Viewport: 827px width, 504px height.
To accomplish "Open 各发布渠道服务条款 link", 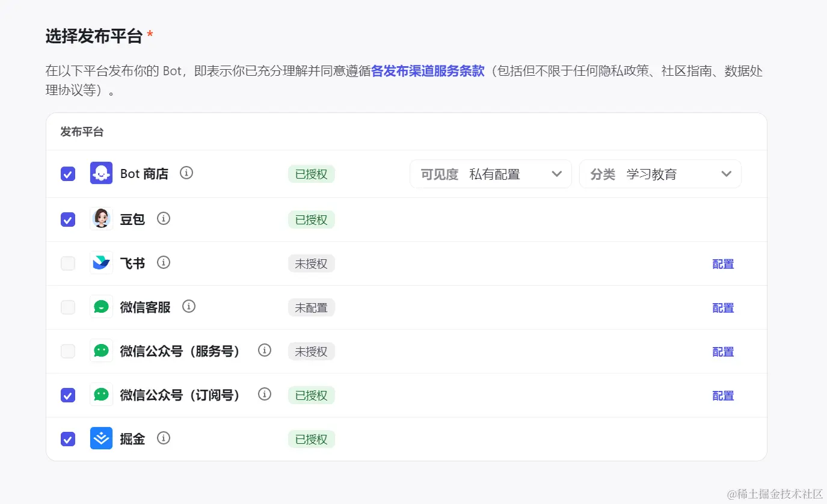I will point(428,71).
